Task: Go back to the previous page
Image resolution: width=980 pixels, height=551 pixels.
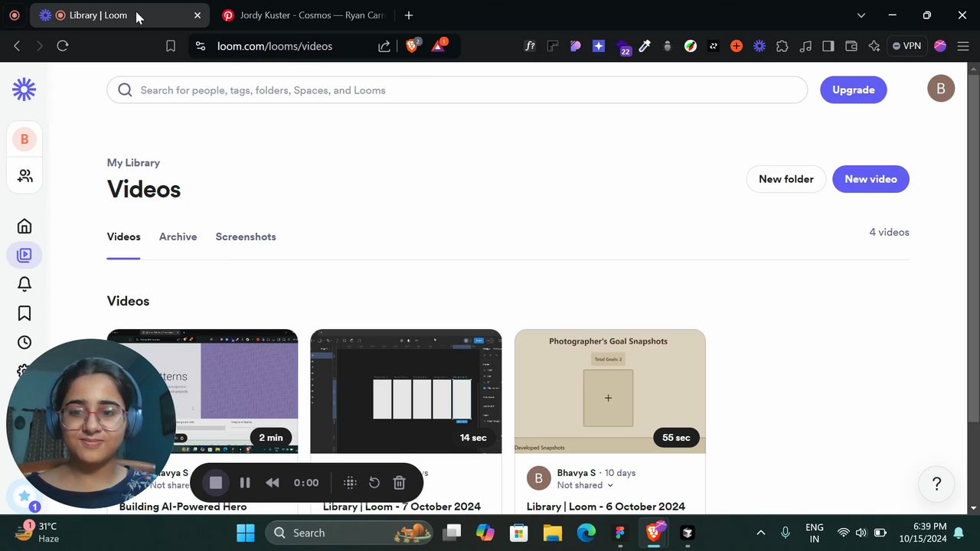Action: coord(17,46)
